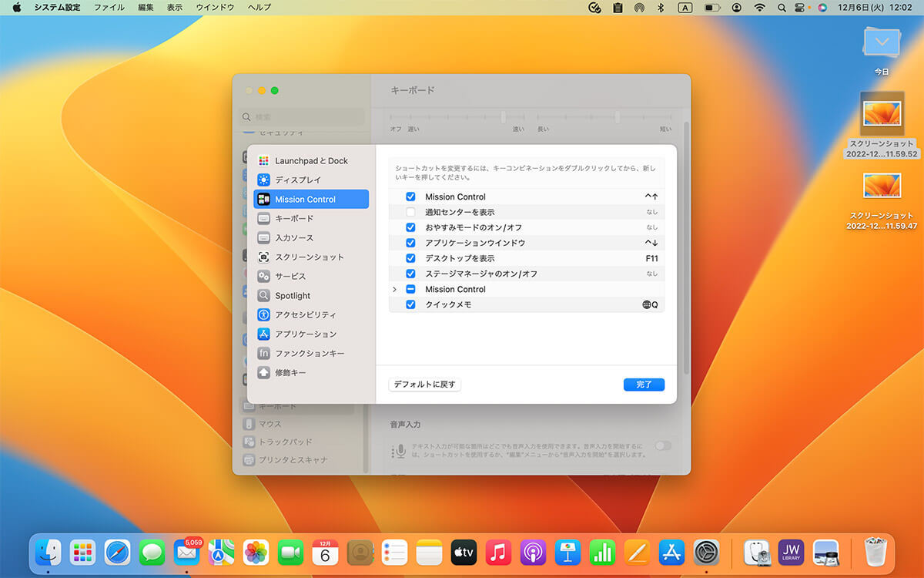Image resolution: width=924 pixels, height=578 pixels.
Task: Select スクリーンショット shortcut category
Action: tap(311, 257)
